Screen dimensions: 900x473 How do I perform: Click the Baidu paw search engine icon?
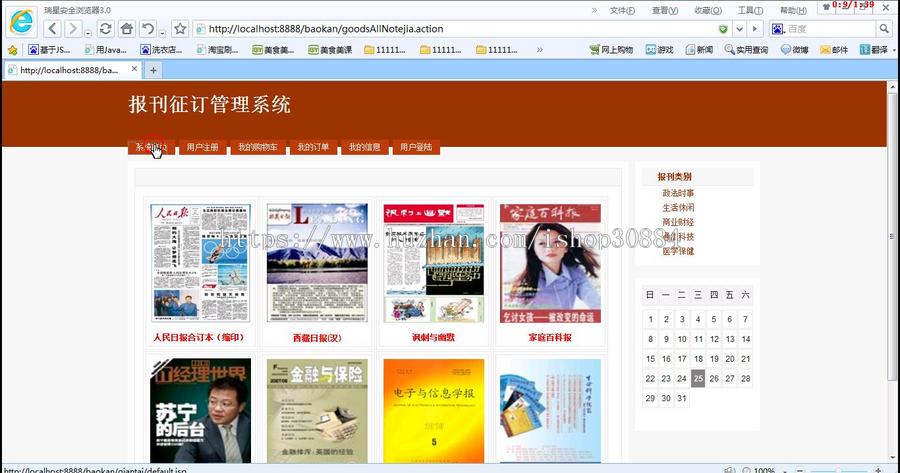(x=778, y=29)
